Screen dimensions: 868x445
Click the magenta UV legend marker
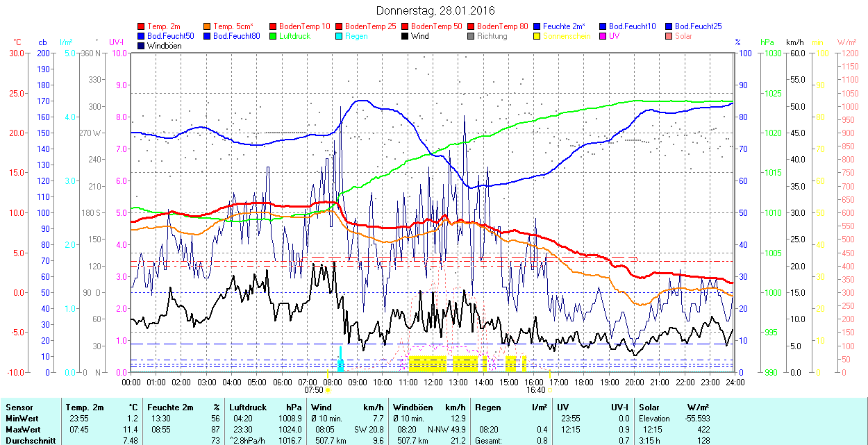tap(603, 36)
